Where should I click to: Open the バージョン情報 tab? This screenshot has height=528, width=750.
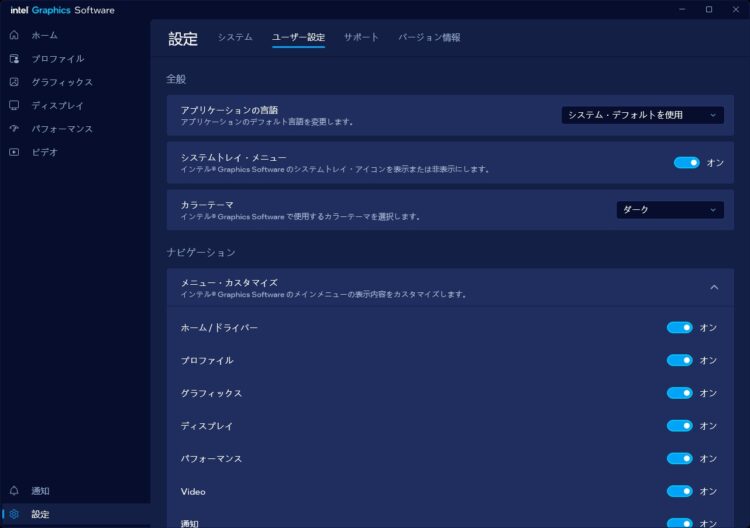pyautogui.click(x=429, y=37)
